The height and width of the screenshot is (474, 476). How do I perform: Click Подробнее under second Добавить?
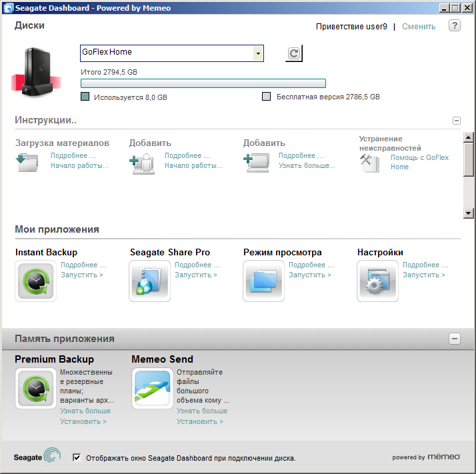tap(301, 155)
